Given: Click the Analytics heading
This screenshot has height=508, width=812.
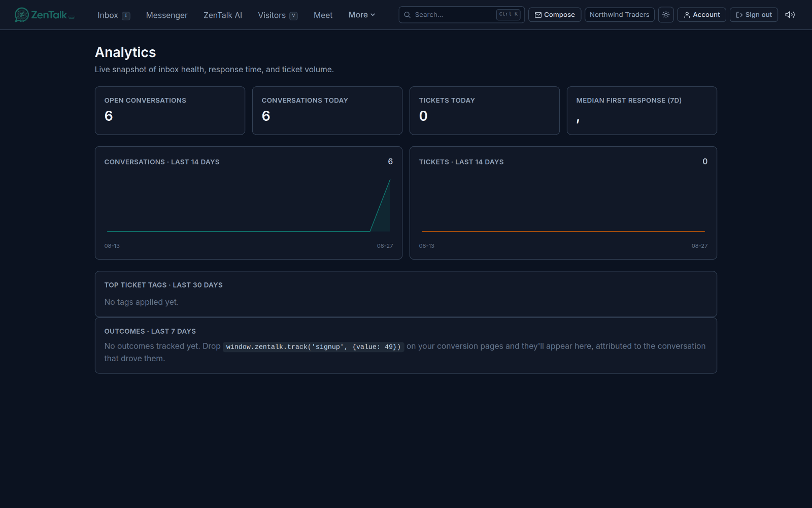Looking at the screenshot, I should click(125, 52).
